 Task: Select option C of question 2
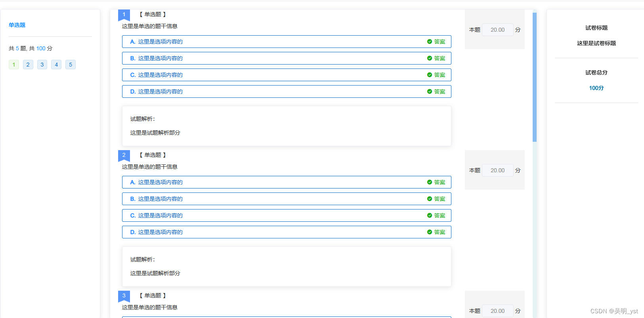(x=287, y=215)
